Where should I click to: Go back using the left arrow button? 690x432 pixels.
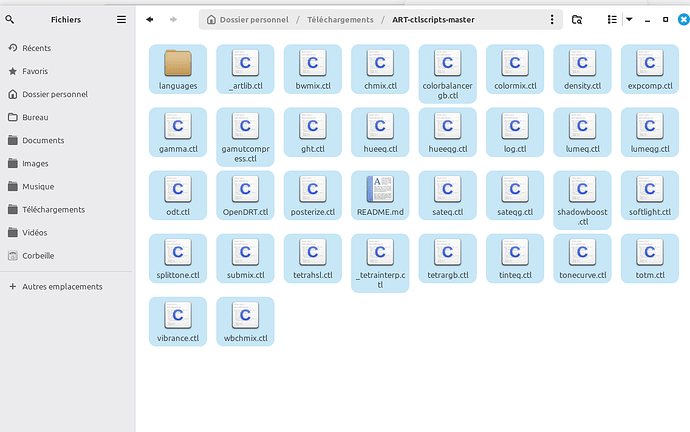pyautogui.click(x=150, y=19)
